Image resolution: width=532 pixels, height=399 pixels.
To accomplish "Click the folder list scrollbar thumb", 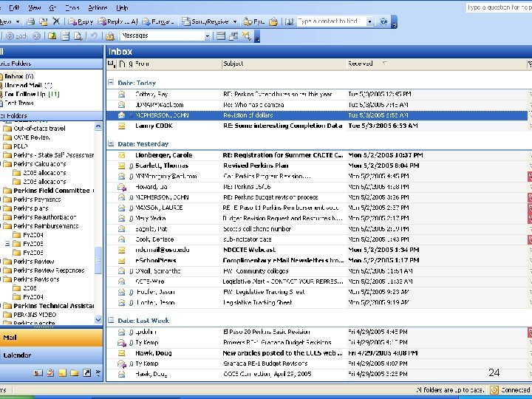I will 98,261.
